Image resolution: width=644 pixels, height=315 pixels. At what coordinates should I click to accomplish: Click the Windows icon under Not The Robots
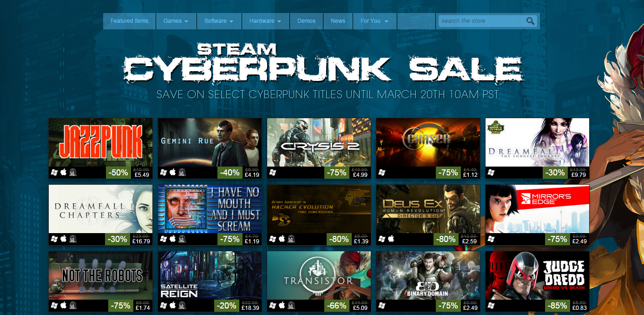pos(54,306)
